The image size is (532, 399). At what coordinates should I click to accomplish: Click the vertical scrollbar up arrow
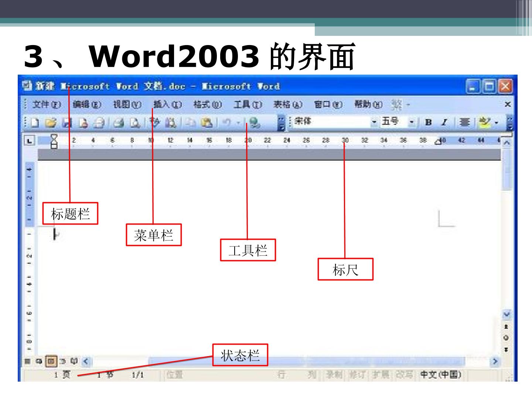pos(507,142)
